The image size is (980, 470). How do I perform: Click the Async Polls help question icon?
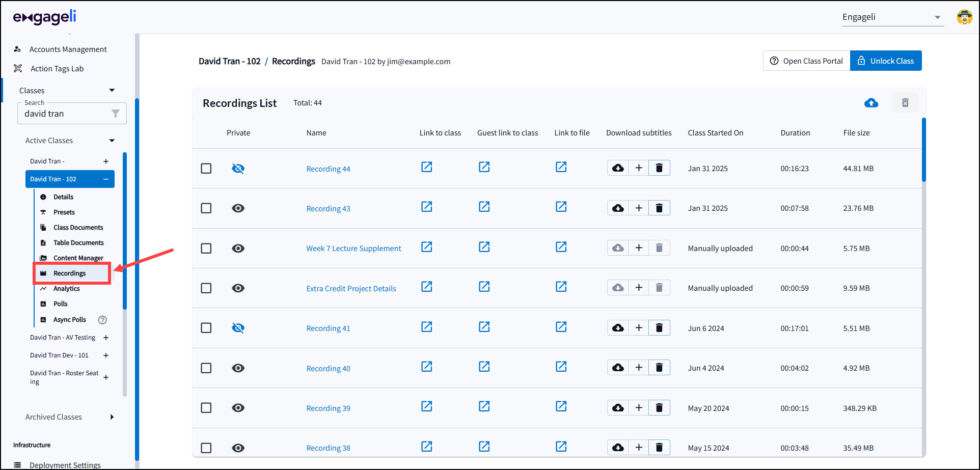[102, 320]
